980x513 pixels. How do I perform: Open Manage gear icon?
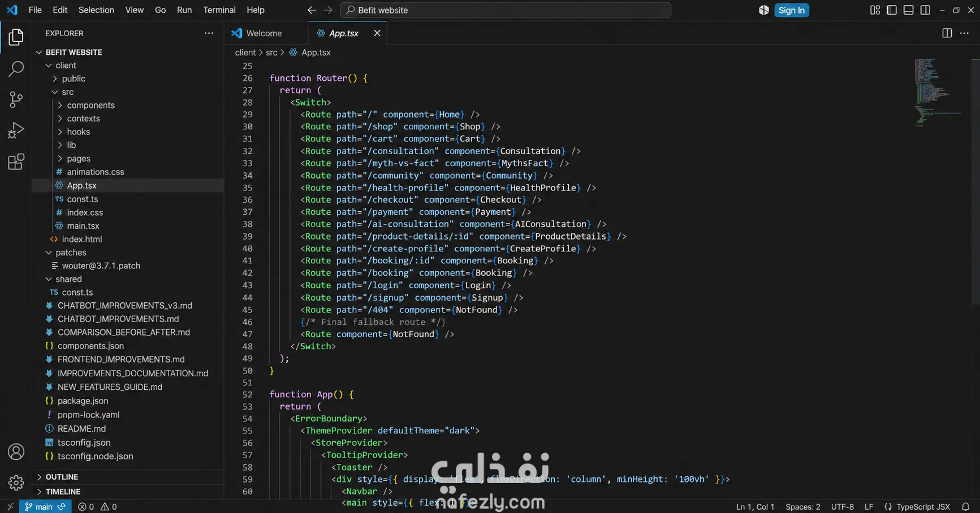[x=16, y=482]
